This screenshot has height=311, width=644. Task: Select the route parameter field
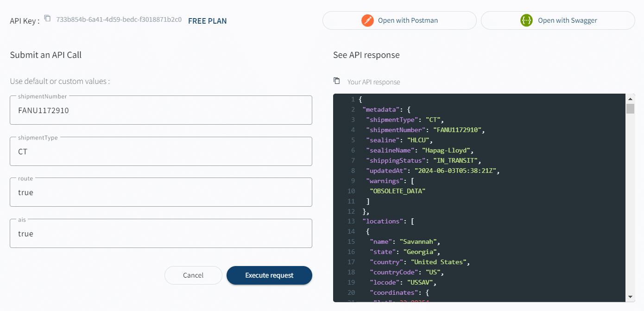161,192
